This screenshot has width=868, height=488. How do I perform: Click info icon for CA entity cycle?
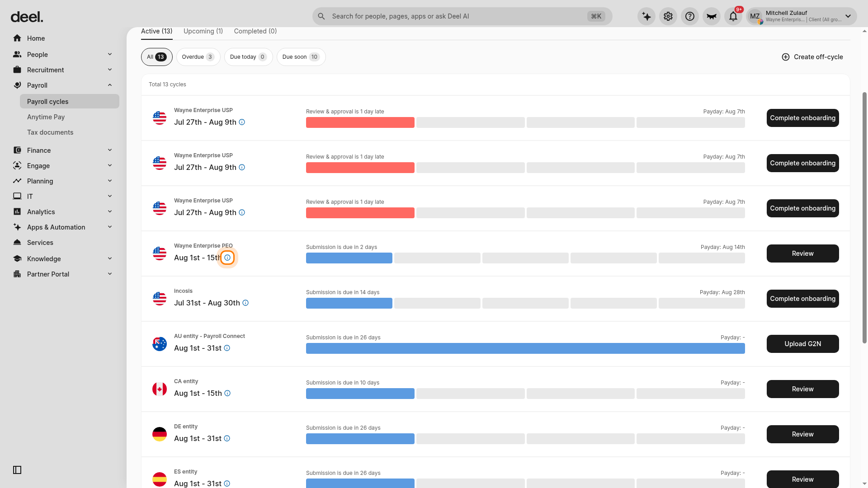point(227,394)
